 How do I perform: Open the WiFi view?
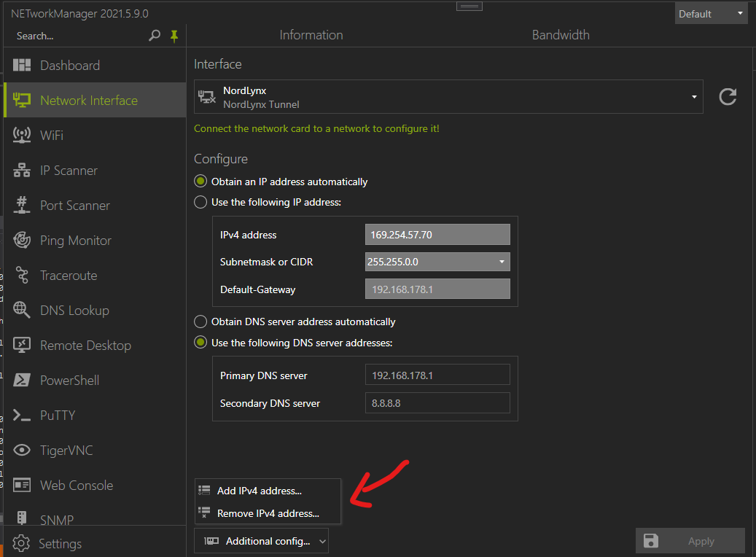95,135
